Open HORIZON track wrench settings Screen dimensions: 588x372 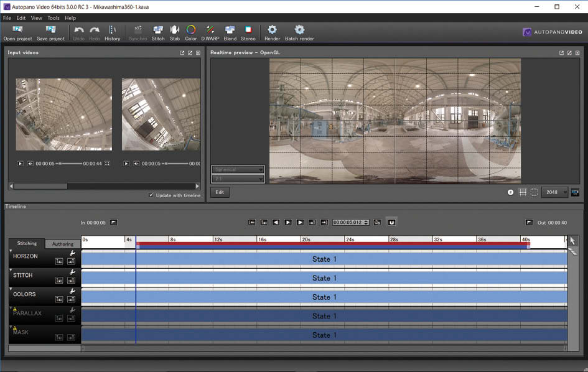(x=72, y=253)
